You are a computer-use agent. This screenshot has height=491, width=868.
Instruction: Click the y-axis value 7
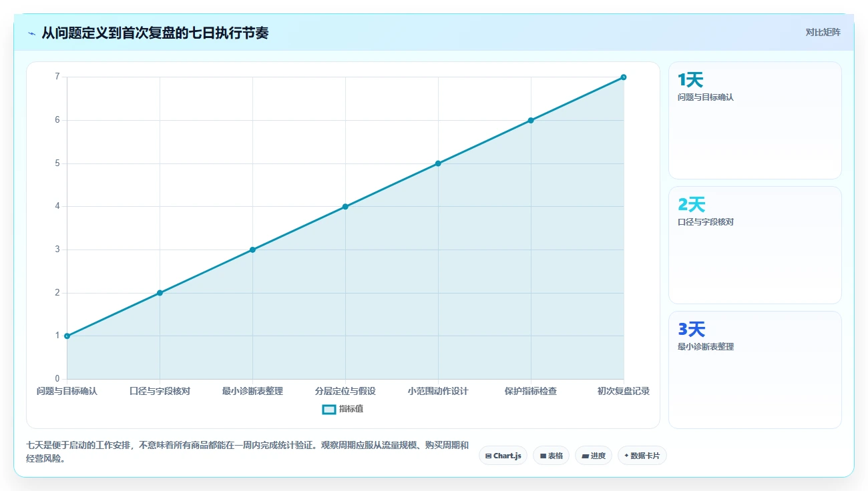pos(57,77)
